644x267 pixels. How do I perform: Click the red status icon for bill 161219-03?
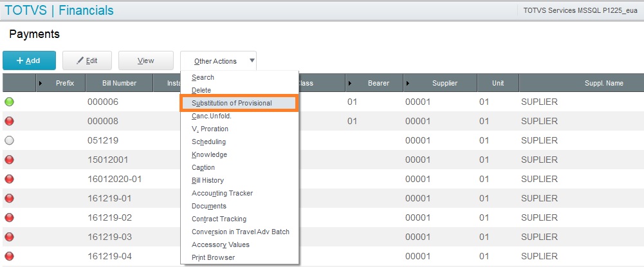[x=9, y=237]
